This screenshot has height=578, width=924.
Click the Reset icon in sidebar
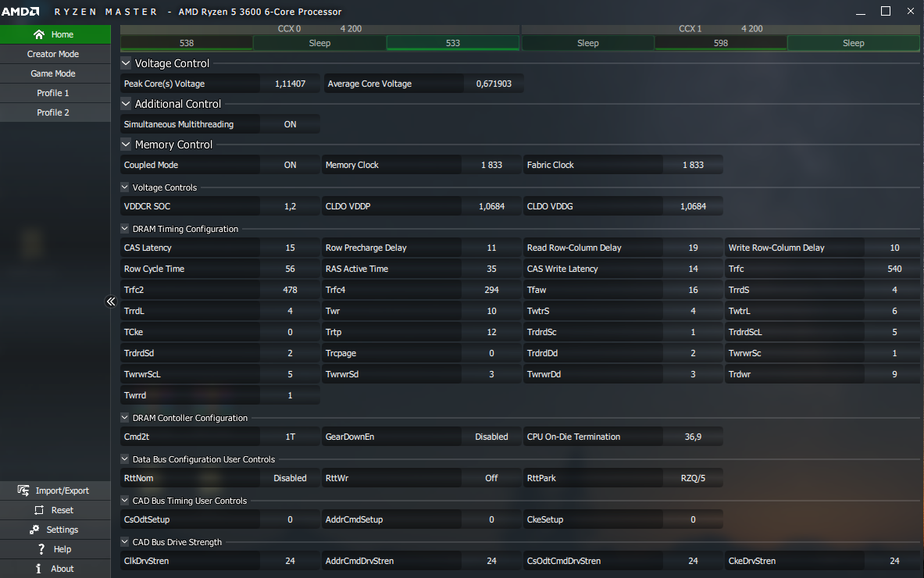coord(39,509)
